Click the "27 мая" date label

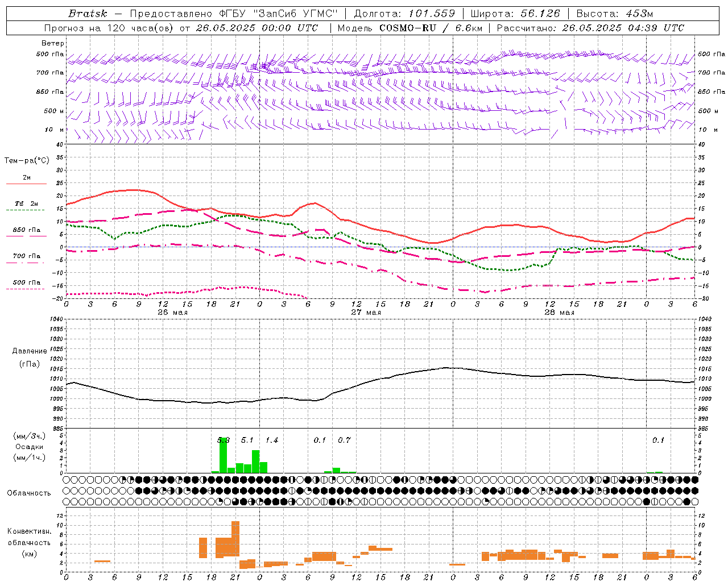[x=366, y=313]
